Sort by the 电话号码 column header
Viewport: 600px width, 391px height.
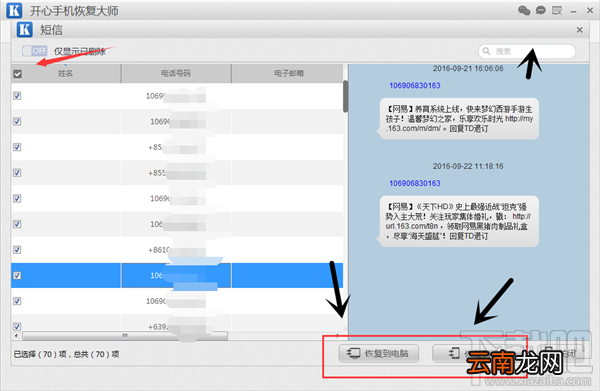pyautogui.click(x=176, y=73)
